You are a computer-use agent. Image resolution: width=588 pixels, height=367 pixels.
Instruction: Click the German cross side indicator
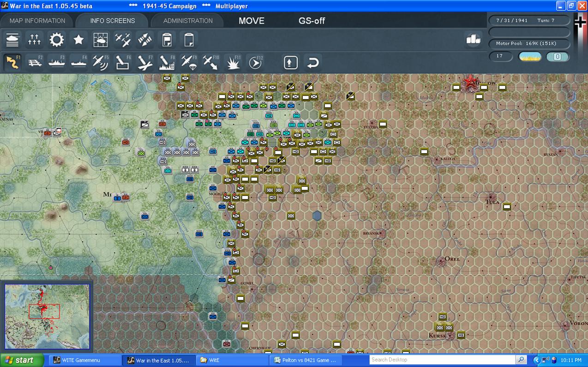point(580,22)
